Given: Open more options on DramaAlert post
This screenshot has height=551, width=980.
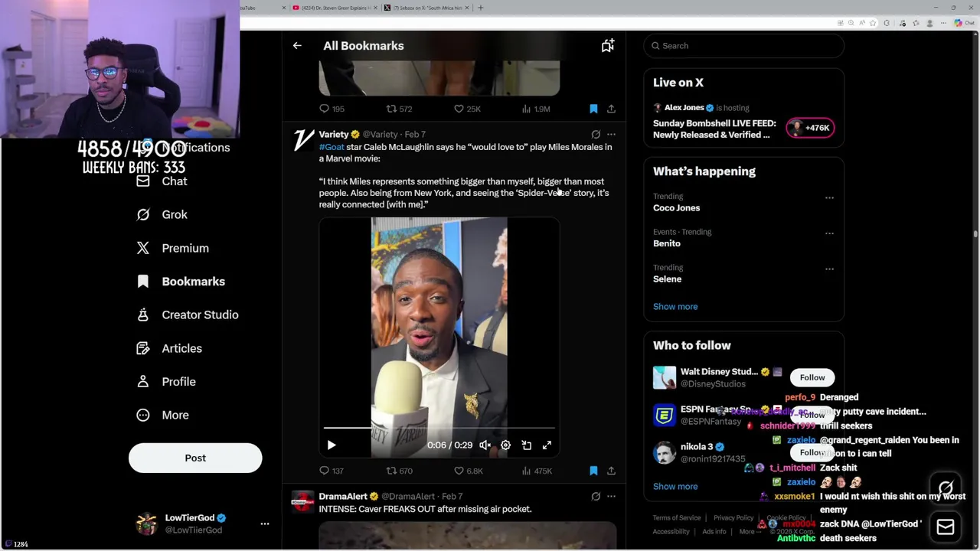Looking at the screenshot, I should pyautogui.click(x=611, y=496).
